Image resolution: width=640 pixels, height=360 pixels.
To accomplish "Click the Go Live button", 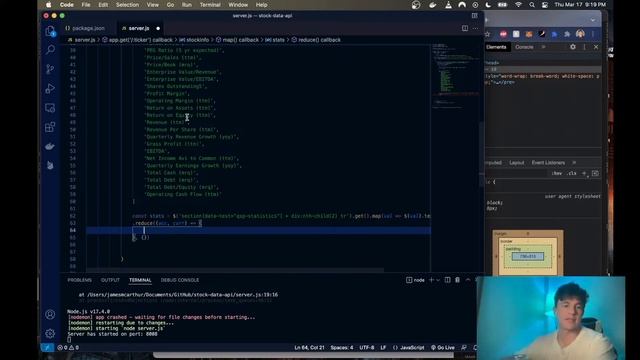I will coord(442,348).
